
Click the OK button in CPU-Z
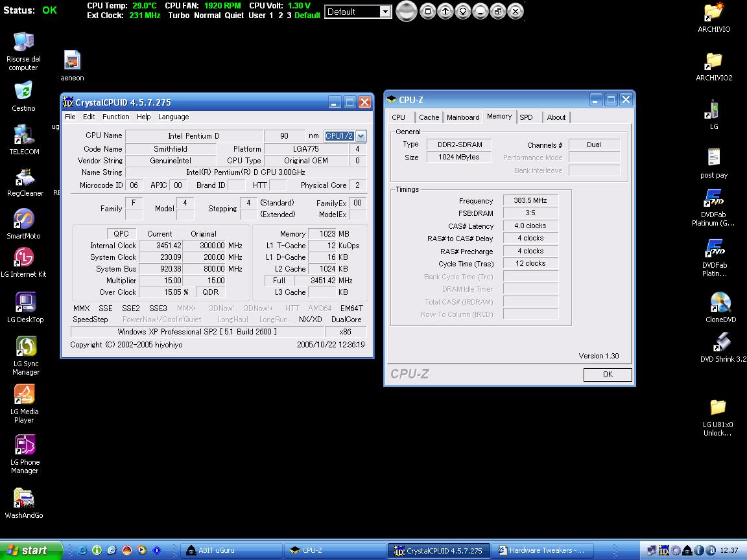coord(608,375)
